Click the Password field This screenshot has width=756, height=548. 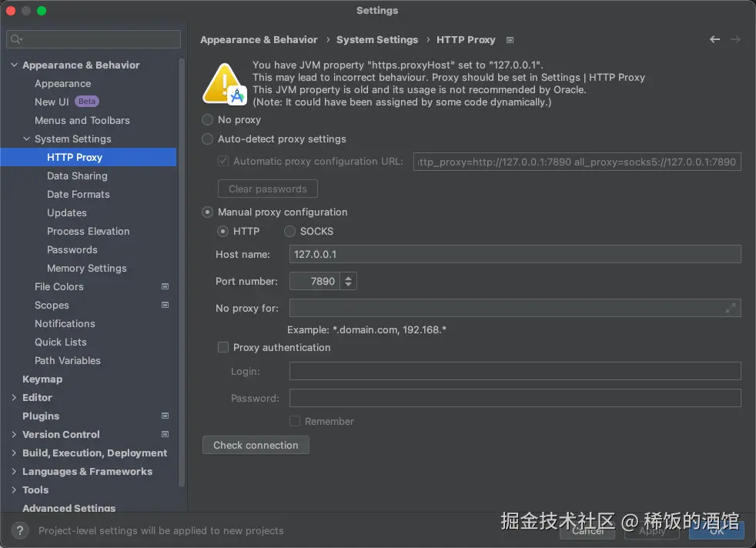tap(515, 398)
